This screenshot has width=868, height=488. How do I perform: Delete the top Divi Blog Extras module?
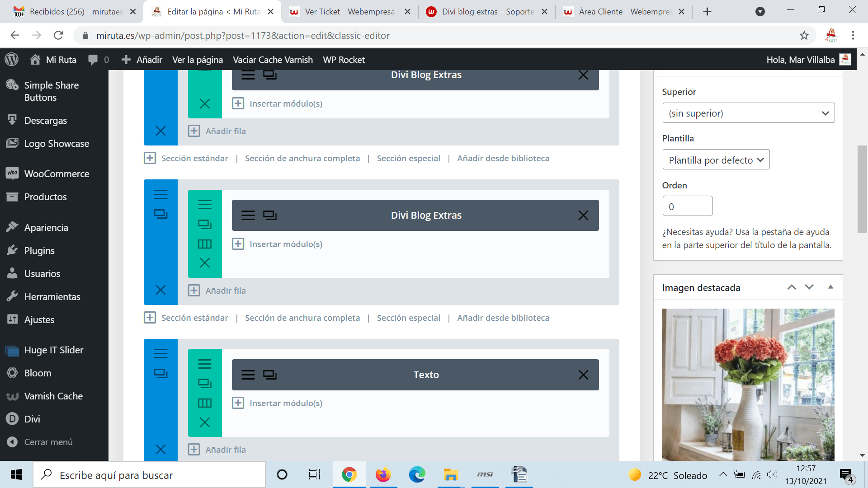[583, 75]
